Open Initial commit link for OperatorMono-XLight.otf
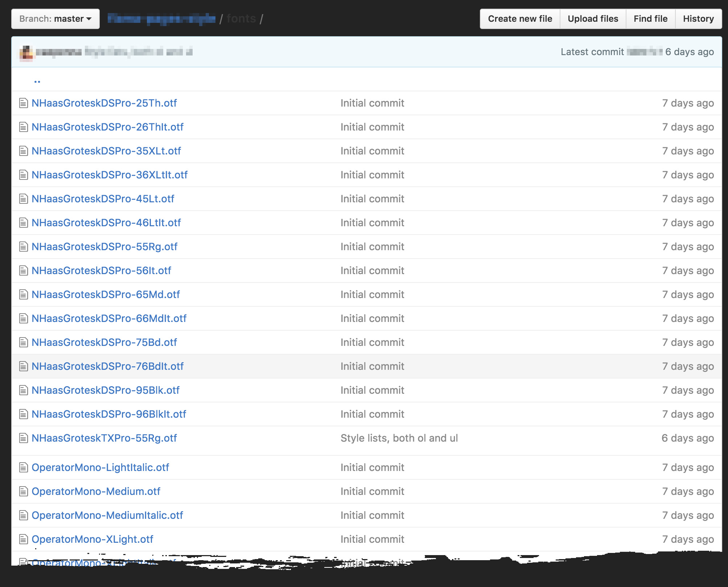728x587 pixels. point(372,540)
